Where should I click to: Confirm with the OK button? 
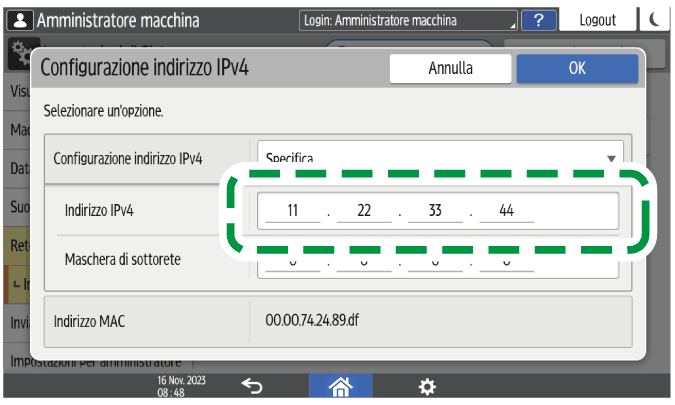coord(577,68)
